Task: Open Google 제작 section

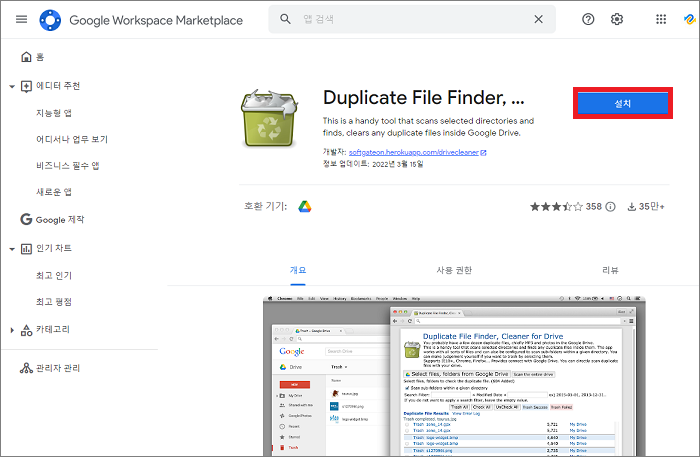Action: (60, 220)
